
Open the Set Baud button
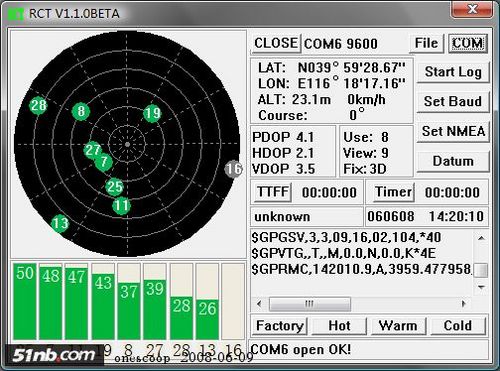point(453,101)
